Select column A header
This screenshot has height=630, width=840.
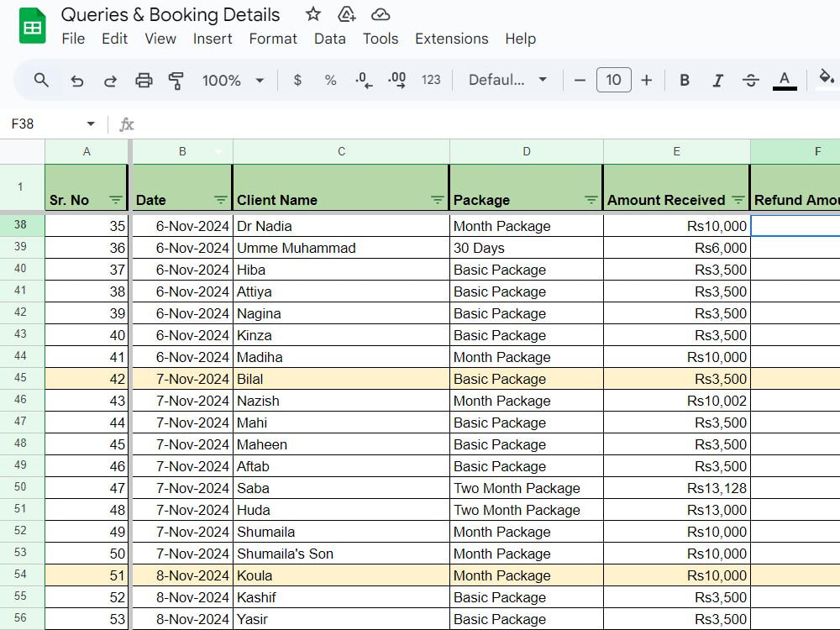[x=87, y=151]
